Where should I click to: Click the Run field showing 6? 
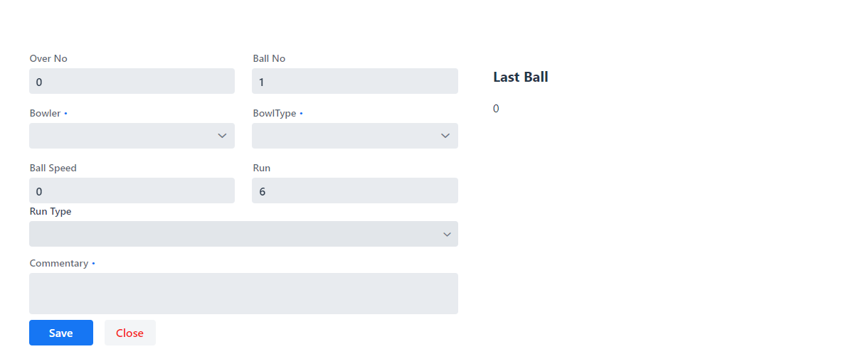[354, 191]
